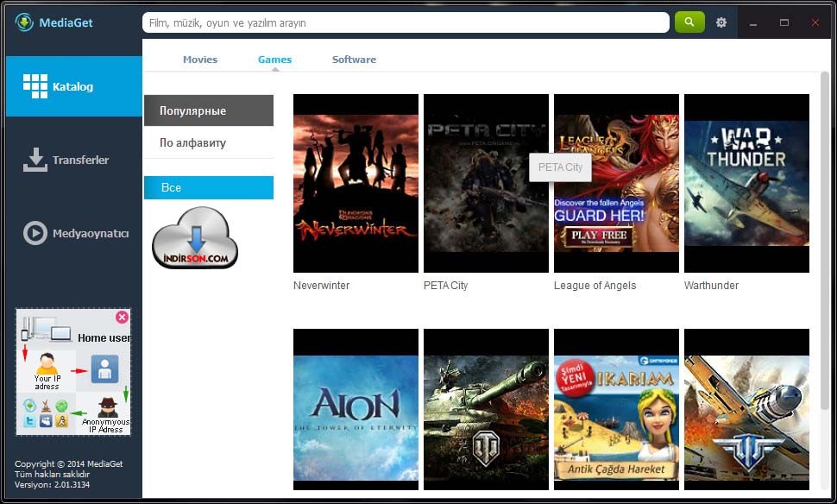Click the MediaGet logo icon
837x504 pixels.
pos(24,22)
